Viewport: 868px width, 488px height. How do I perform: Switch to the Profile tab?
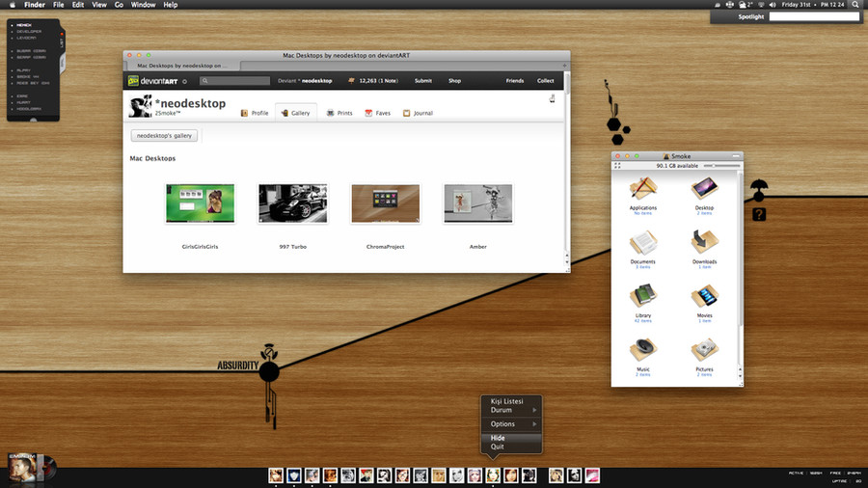click(255, 113)
